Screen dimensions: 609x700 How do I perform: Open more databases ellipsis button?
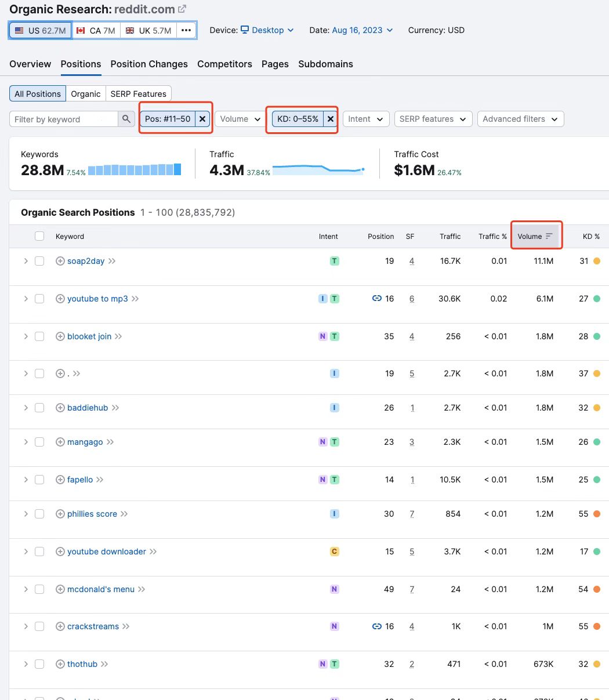point(186,30)
